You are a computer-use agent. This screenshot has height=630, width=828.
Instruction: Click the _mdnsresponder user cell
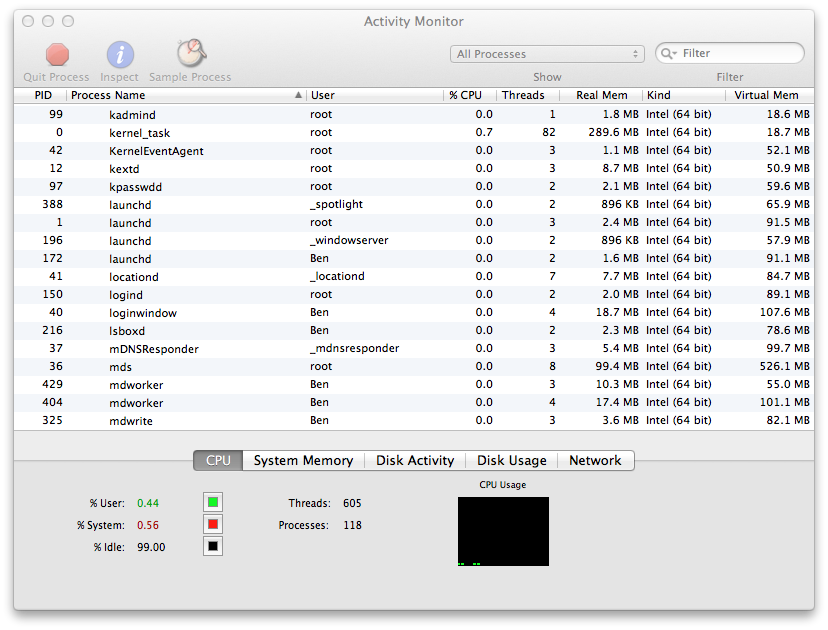point(354,349)
